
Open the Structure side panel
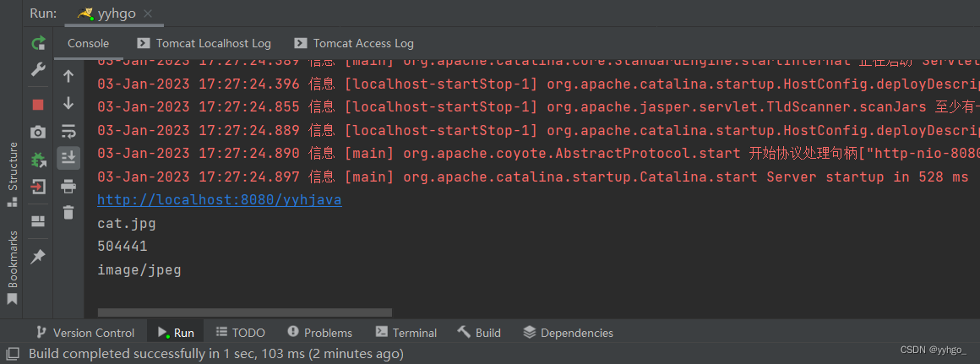pyautogui.click(x=11, y=176)
